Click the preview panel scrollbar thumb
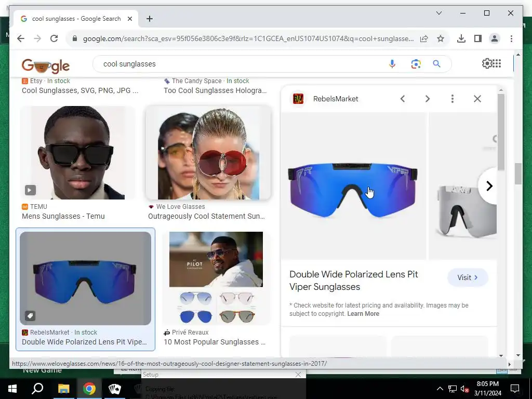The height and width of the screenshot is (399, 532). point(501,132)
